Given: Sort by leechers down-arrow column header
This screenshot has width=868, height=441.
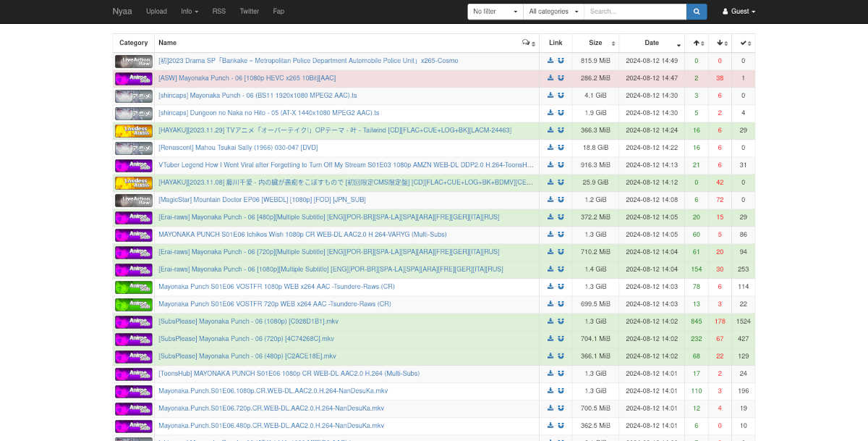Looking at the screenshot, I should 720,43.
